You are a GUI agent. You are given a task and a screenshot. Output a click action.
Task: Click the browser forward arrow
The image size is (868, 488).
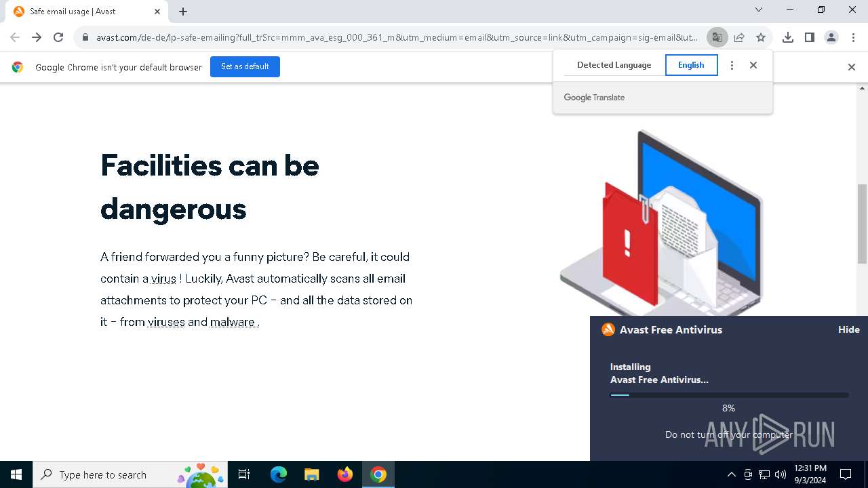(37, 37)
